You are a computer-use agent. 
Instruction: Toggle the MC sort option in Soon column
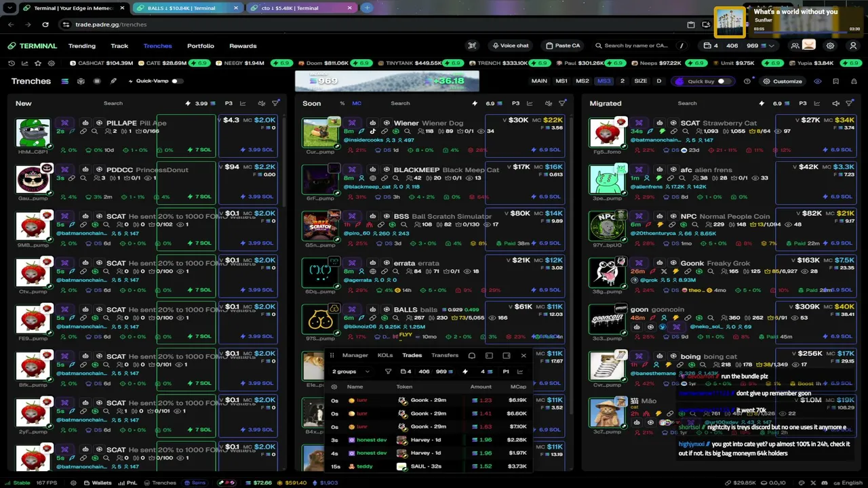(357, 104)
